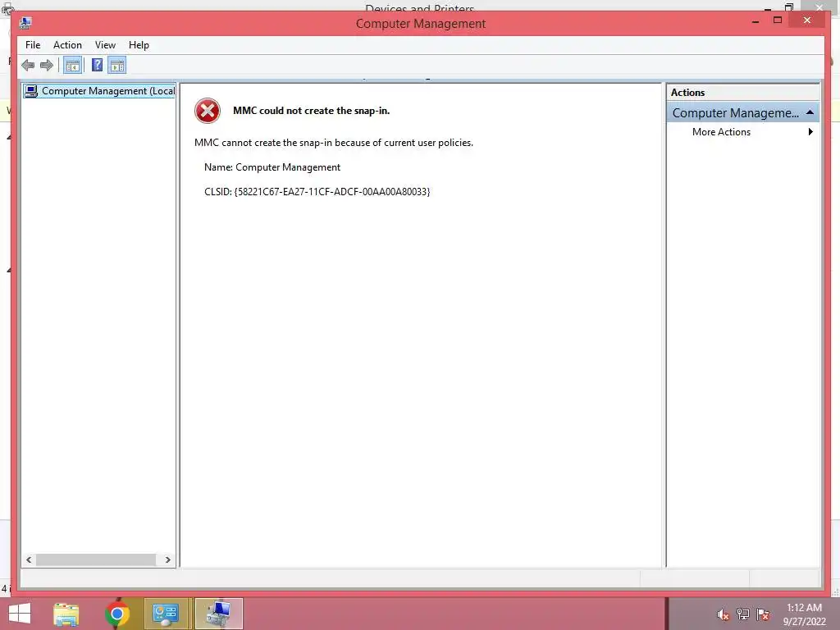Click the Computer Management title bar icon
Image resolution: width=840 pixels, height=630 pixels.
(25, 24)
